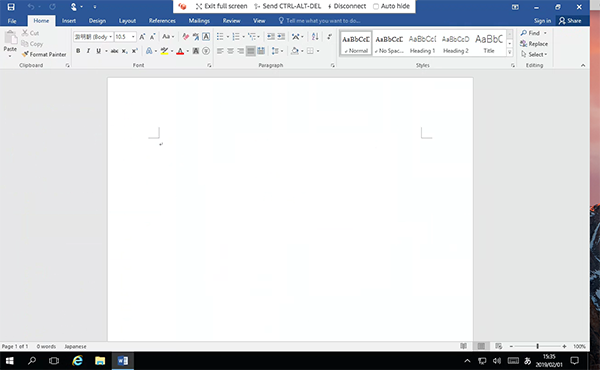This screenshot has height=370, width=600.
Task: Click the Sign in link
Action: coord(542,21)
